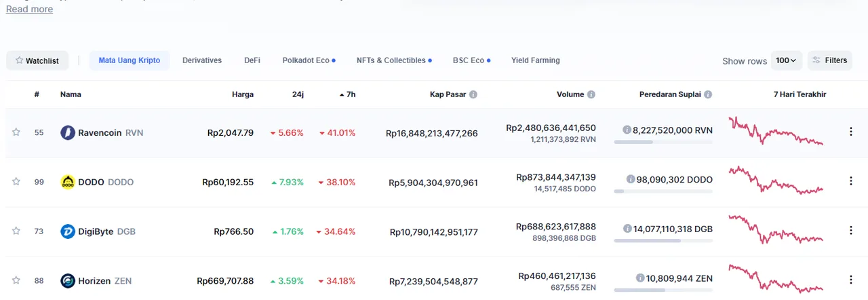Click the Peredaran Suplai header info icon
The image size is (868, 300).
point(708,94)
